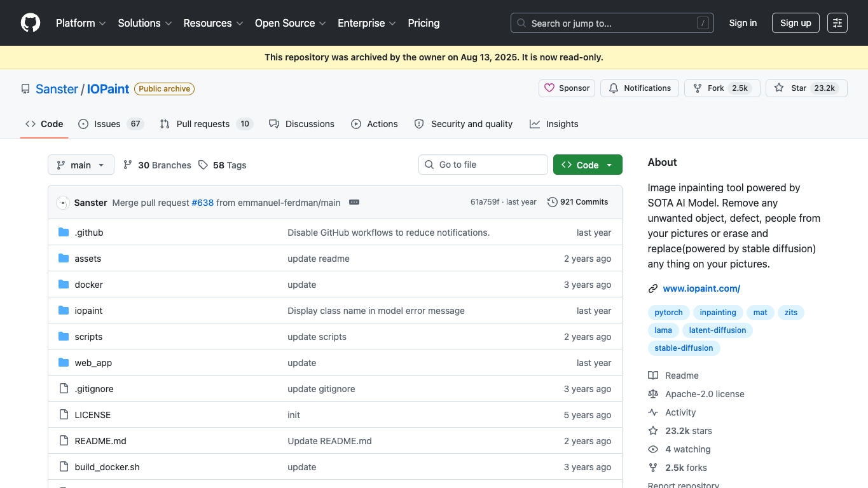The width and height of the screenshot is (868, 488).
Task: Click the stable-diffusion topic tag
Action: 684,348
